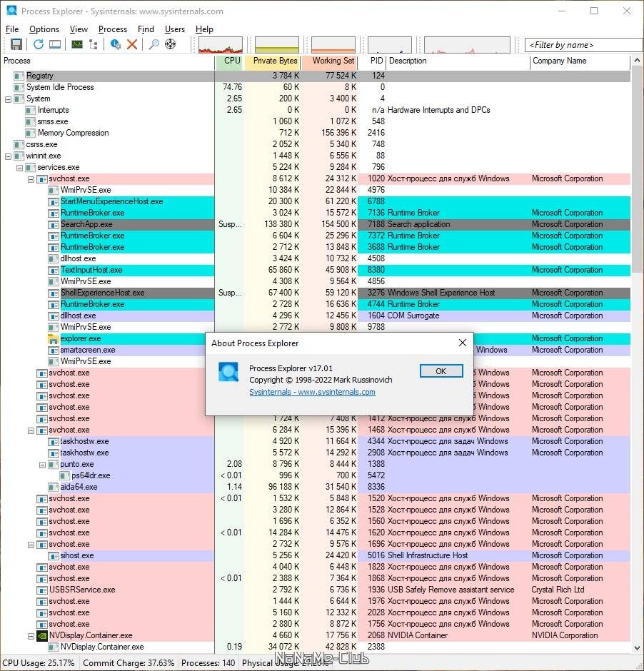644x671 pixels.
Task: Click the CPU usage mini graph
Action: (221, 45)
